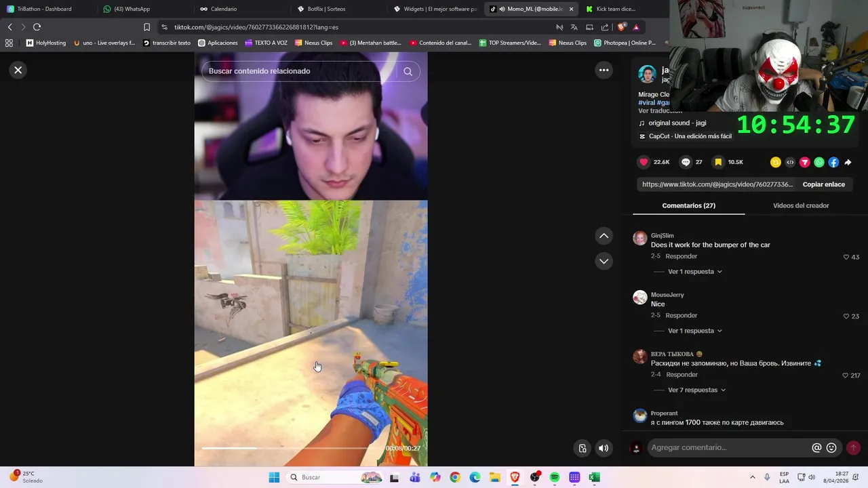This screenshot has height=488, width=868.
Task: Go to previous video with up chevron
Action: (x=604, y=236)
